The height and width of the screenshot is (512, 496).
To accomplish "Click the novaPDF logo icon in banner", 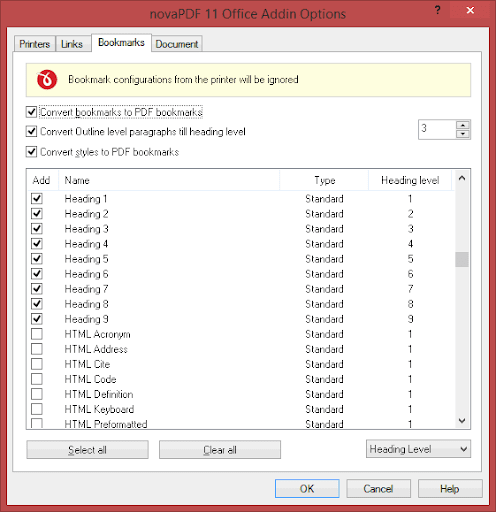I will point(47,80).
